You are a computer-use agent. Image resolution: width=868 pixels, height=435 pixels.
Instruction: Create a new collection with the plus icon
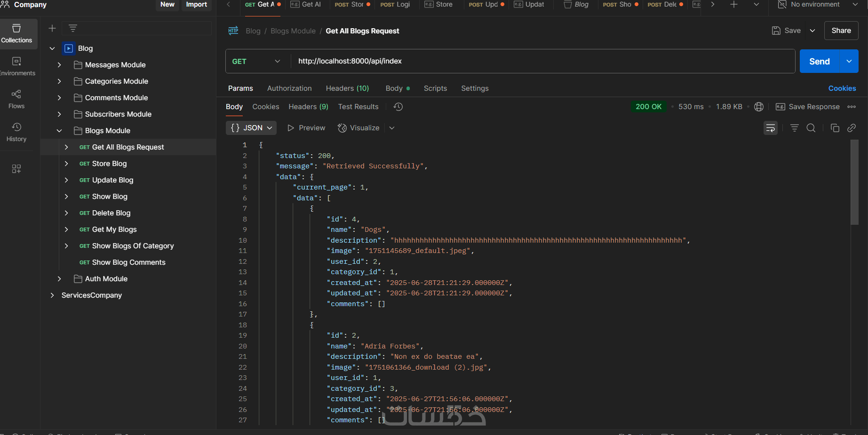click(52, 28)
